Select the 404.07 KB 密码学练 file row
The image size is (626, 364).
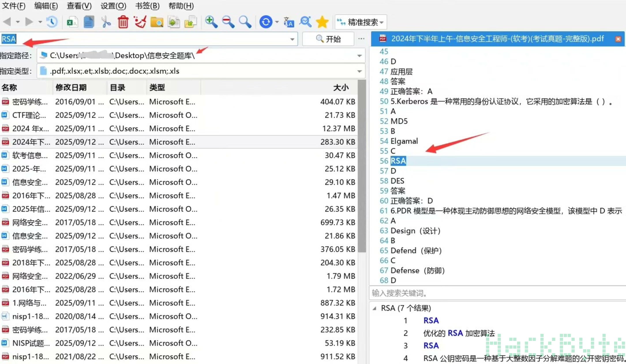(x=179, y=102)
